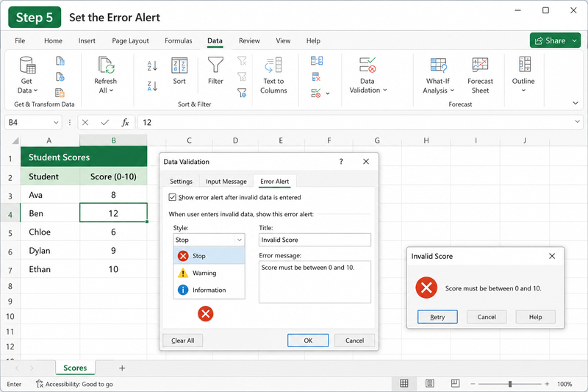Expand the formula bar chevron
This screenshot has height=392, width=588.
tap(577, 121)
